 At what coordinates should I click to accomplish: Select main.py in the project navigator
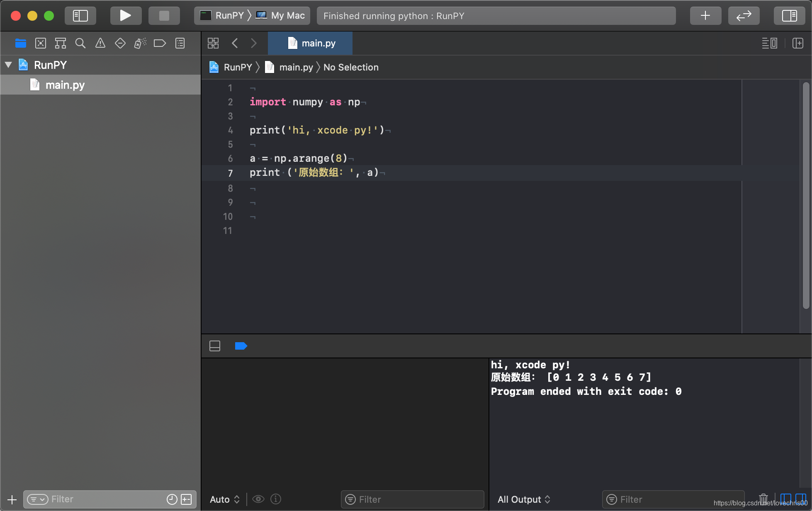point(100,85)
